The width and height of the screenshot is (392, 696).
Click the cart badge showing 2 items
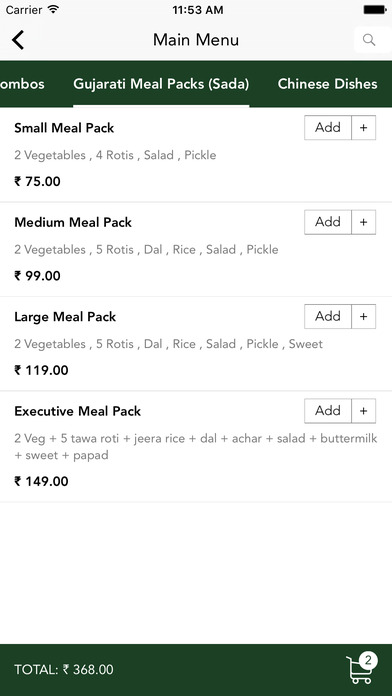(368, 660)
